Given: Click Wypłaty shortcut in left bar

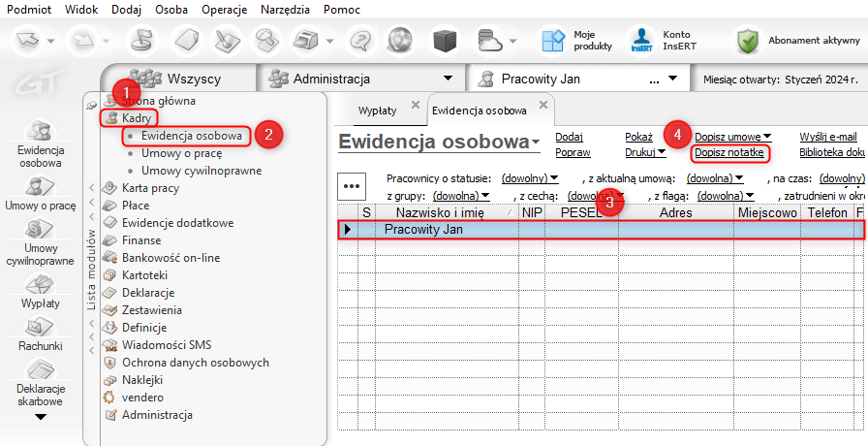Looking at the screenshot, I should (x=41, y=292).
